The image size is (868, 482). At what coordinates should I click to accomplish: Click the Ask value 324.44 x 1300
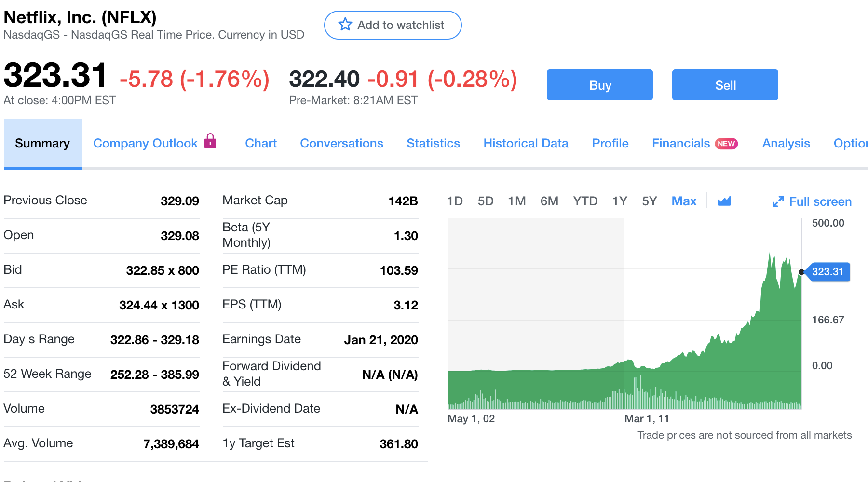click(x=159, y=305)
